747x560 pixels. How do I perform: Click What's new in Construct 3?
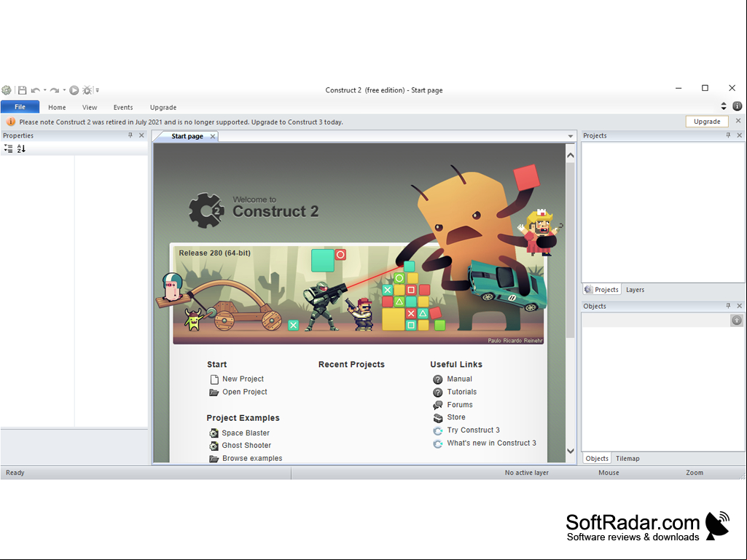click(x=491, y=443)
